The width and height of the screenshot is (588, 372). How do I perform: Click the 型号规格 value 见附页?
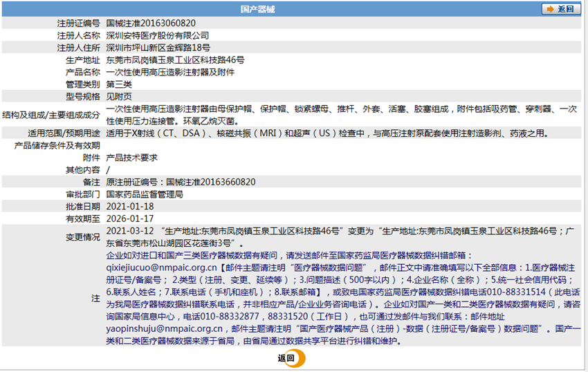coord(119,96)
